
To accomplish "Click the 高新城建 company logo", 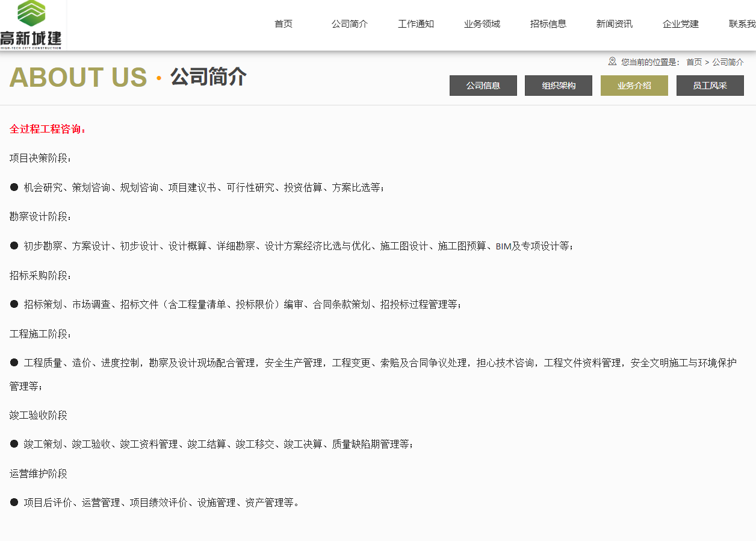I will (31, 25).
